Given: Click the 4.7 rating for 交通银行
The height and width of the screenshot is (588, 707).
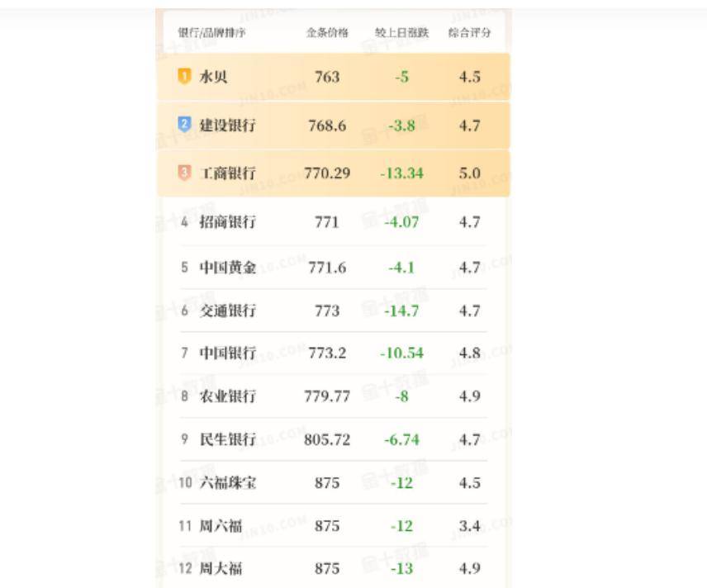Looking at the screenshot, I should [469, 311].
